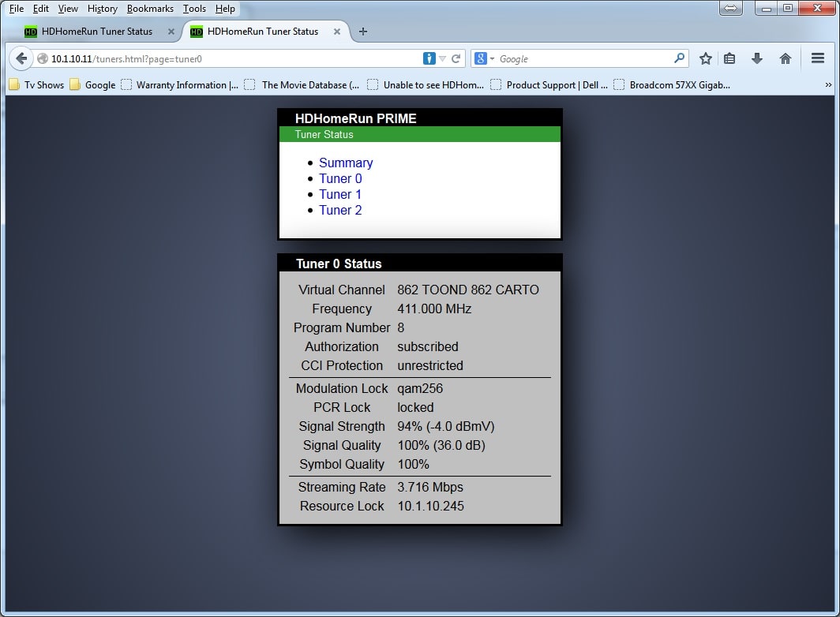Open the URL history dropdown arrow
Viewport: 840px width, 617px height.
[443, 58]
